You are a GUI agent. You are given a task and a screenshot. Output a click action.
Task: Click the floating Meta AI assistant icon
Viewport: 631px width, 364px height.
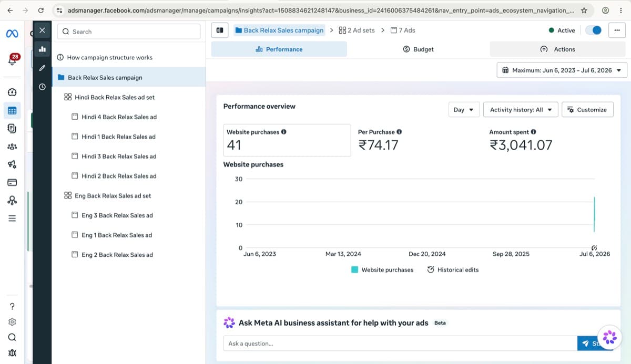tap(609, 337)
